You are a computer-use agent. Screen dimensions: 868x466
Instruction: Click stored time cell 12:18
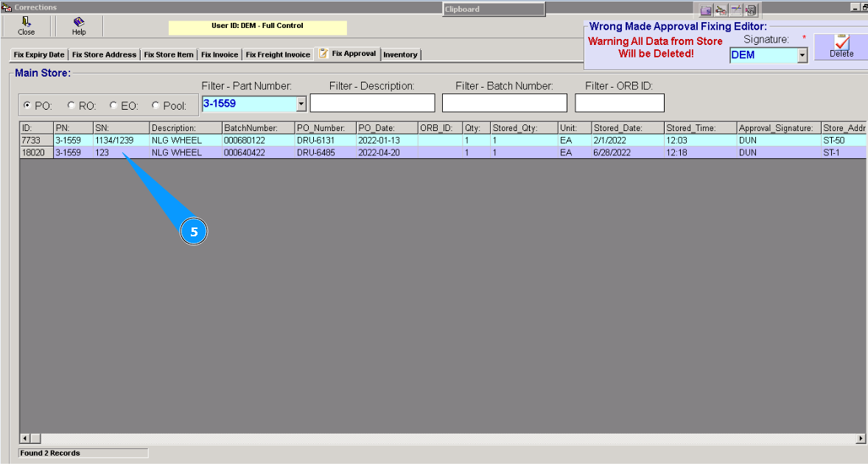pos(700,152)
